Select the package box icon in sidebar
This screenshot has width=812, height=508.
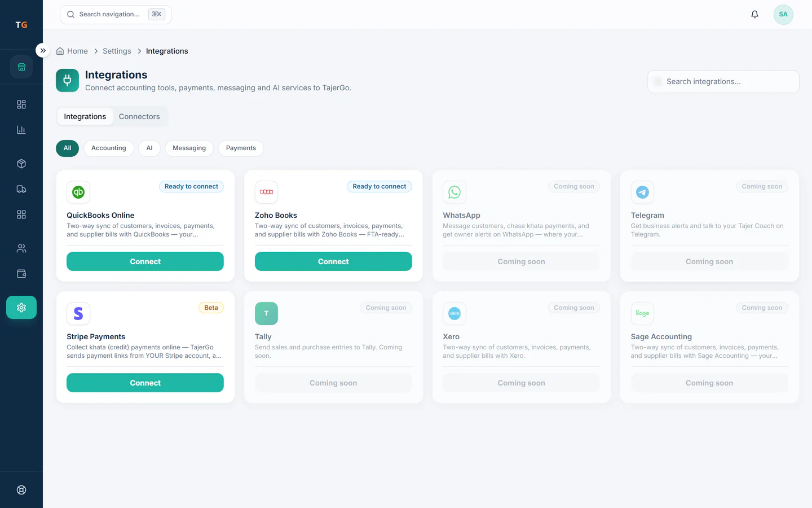click(21, 164)
